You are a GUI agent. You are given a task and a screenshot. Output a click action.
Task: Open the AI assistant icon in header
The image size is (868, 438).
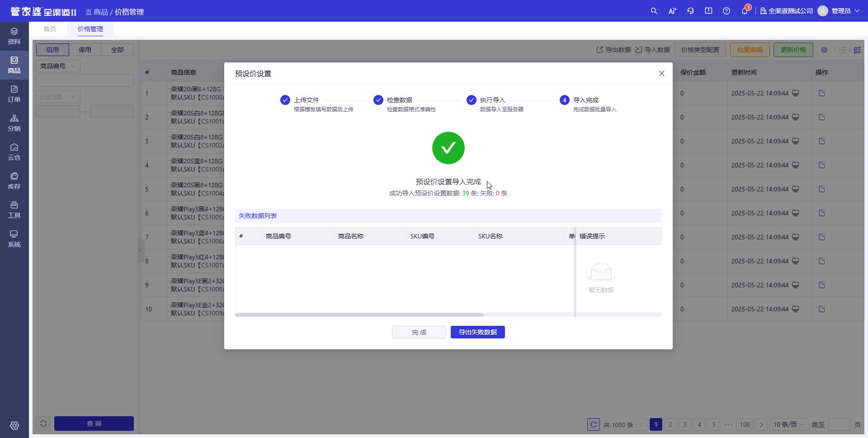[x=672, y=11]
